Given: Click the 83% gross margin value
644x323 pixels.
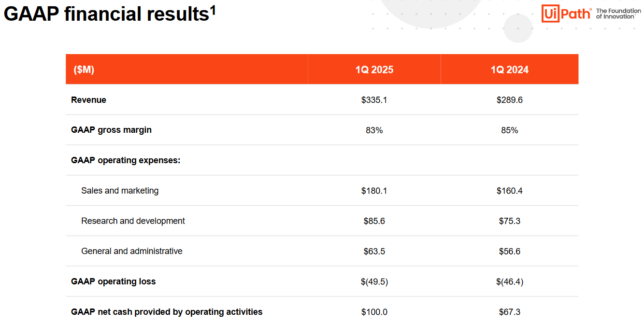Looking at the screenshot, I should pyautogui.click(x=374, y=130).
